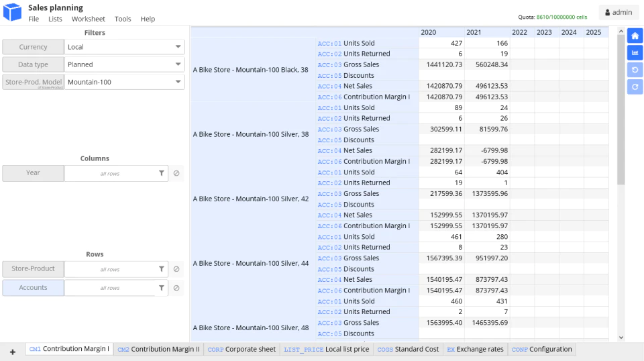Click the Store-Product 'all rows' filter field
Image resolution: width=644 pixels, height=361 pixels.
pos(109,269)
